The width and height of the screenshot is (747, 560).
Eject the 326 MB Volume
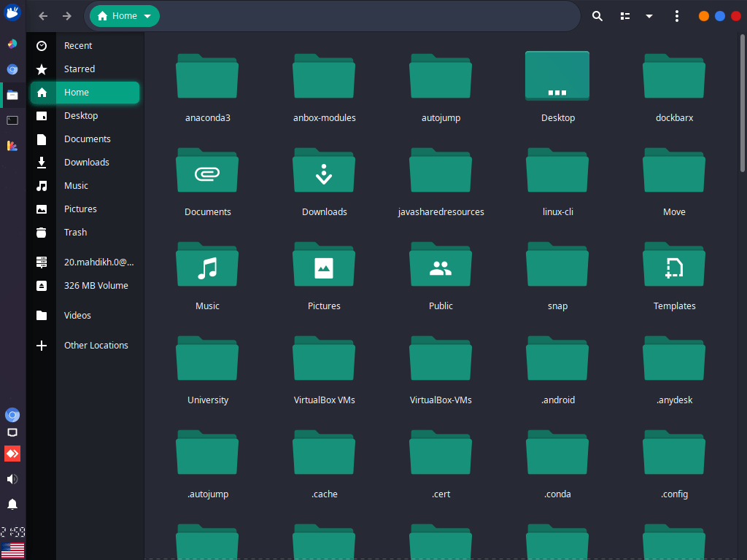(x=42, y=285)
